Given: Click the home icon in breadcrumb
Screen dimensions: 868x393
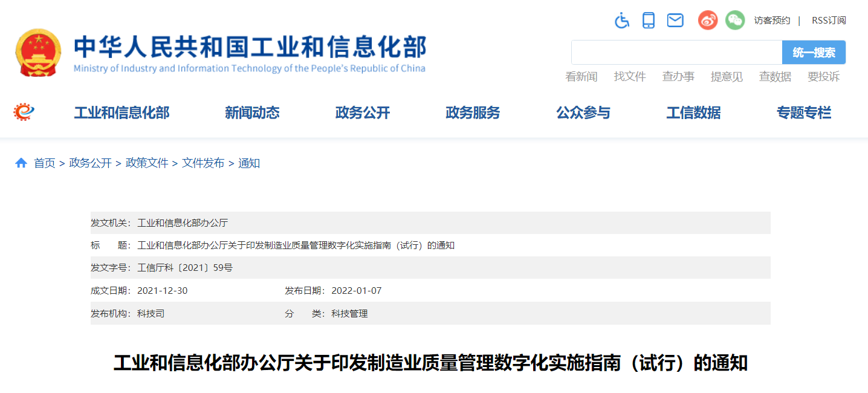Looking at the screenshot, I should (x=21, y=163).
